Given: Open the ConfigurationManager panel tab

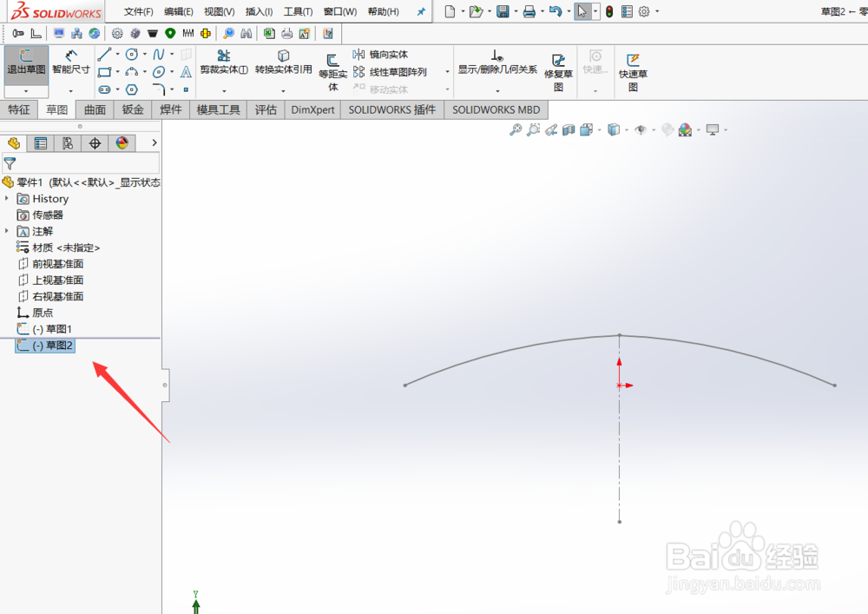Looking at the screenshot, I should click(68, 143).
